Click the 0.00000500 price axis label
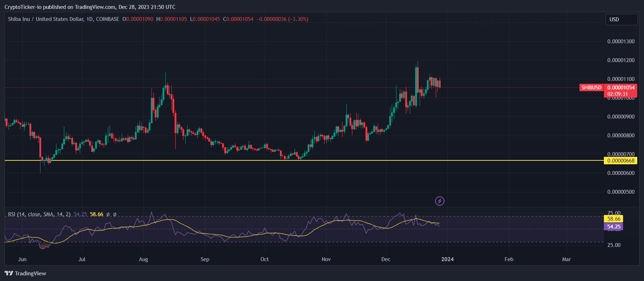The height and width of the screenshot is (281, 644). [x=621, y=192]
